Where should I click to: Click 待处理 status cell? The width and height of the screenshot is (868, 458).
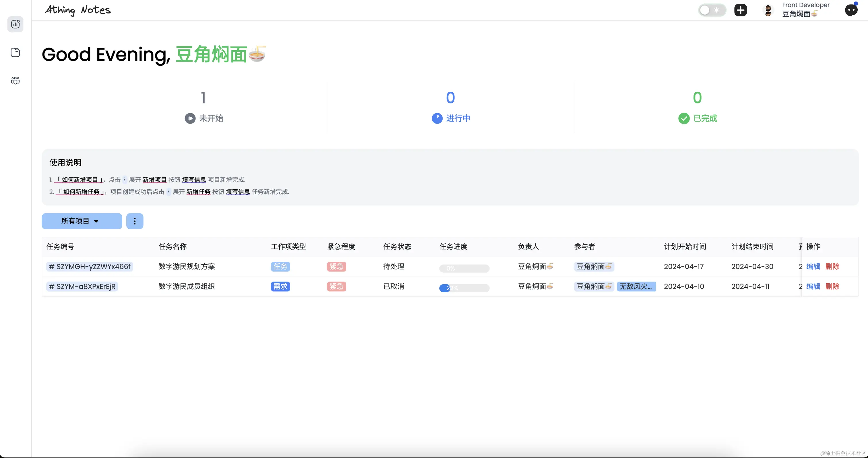pos(394,266)
